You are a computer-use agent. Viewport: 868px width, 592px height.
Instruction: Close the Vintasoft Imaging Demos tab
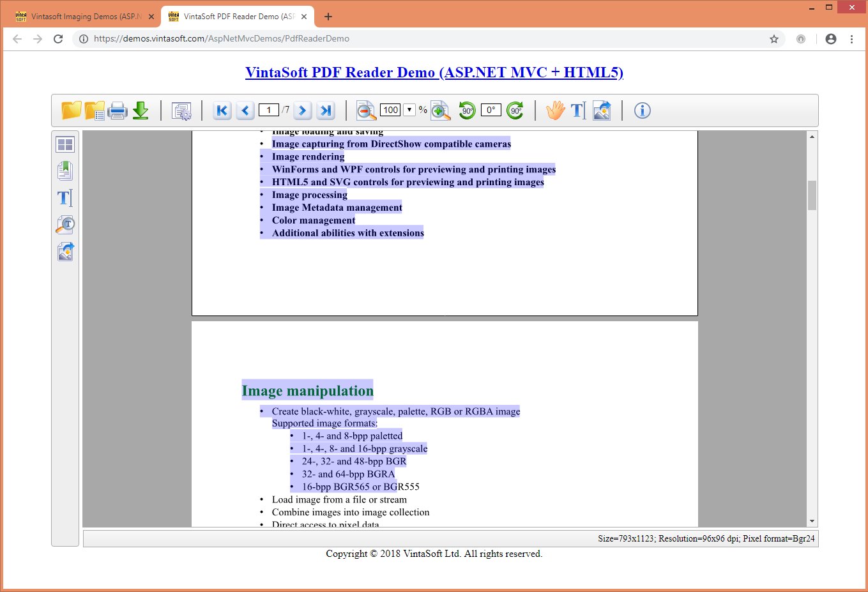(x=151, y=17)
